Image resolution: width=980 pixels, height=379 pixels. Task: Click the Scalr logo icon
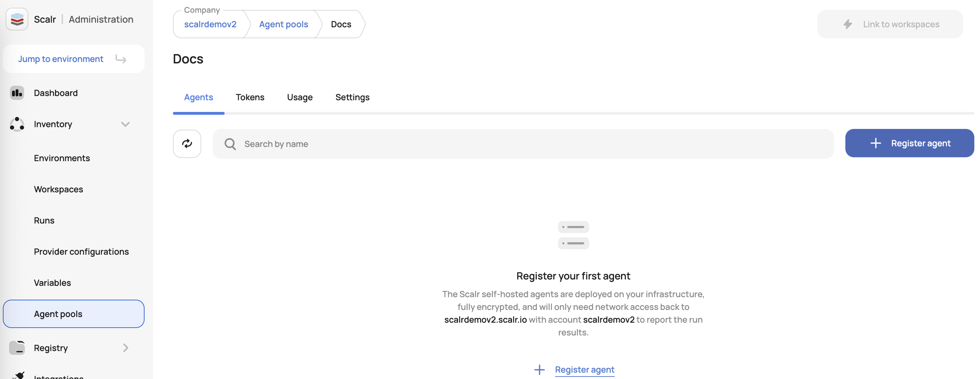(x=17, y=19)
